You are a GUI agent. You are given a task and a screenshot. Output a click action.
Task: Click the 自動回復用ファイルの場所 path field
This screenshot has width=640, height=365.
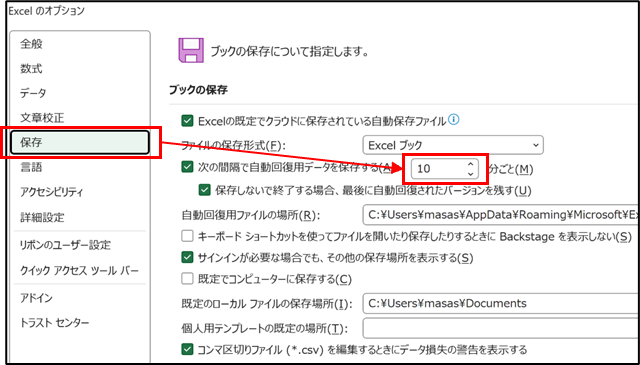[501, 215]
